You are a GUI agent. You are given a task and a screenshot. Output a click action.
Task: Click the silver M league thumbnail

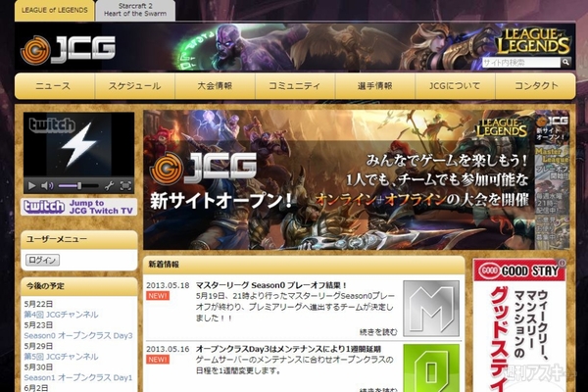[x=431, y=309]
